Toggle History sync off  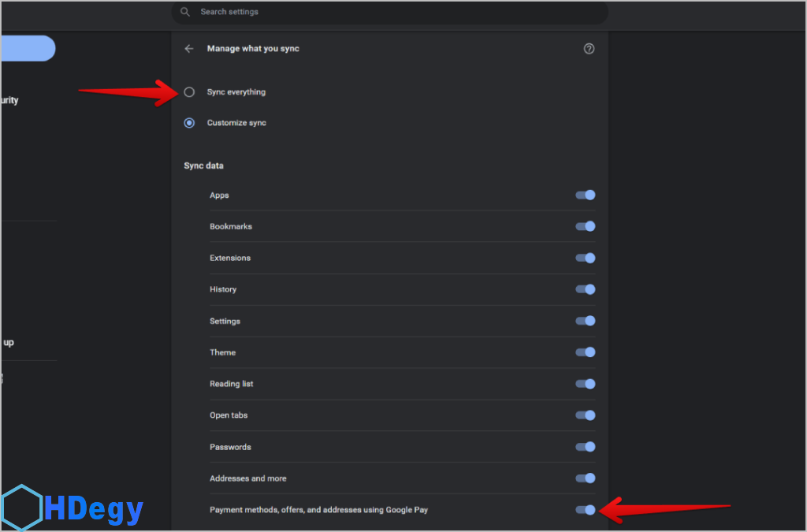(585, 289)
